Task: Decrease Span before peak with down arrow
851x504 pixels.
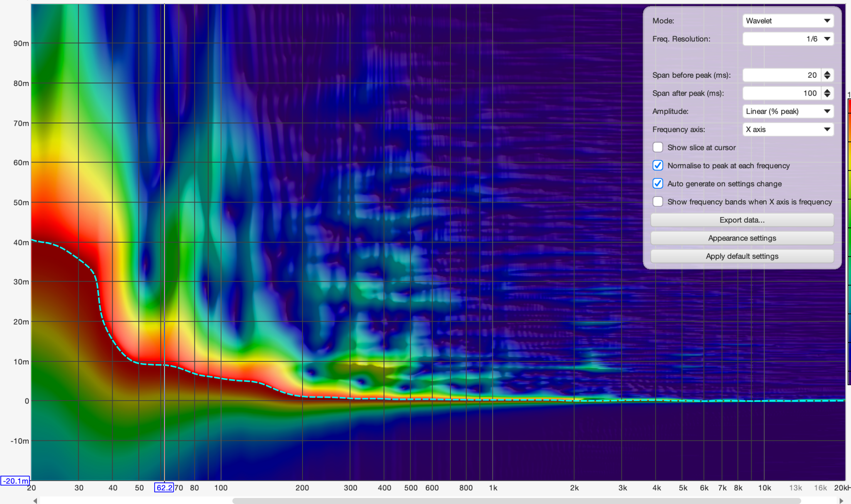Action: pyautogui.click(x=827, y=78)
